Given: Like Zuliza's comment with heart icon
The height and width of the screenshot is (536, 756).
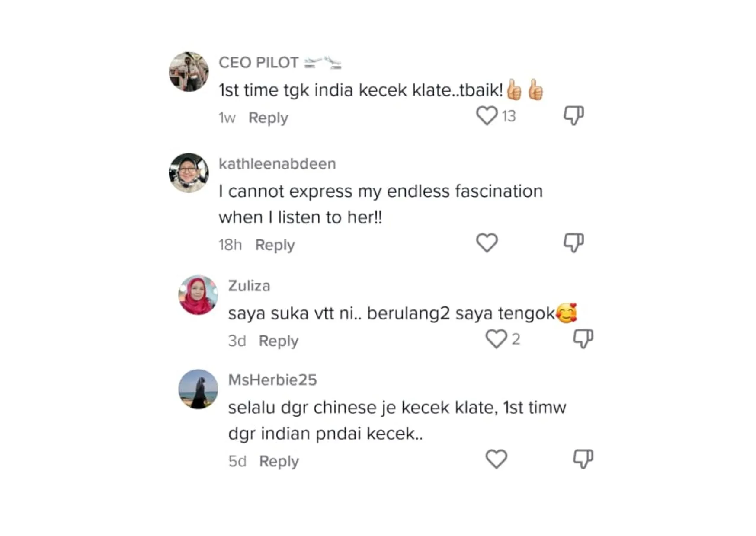Looking at the screenshot, I should click(496, 339).
